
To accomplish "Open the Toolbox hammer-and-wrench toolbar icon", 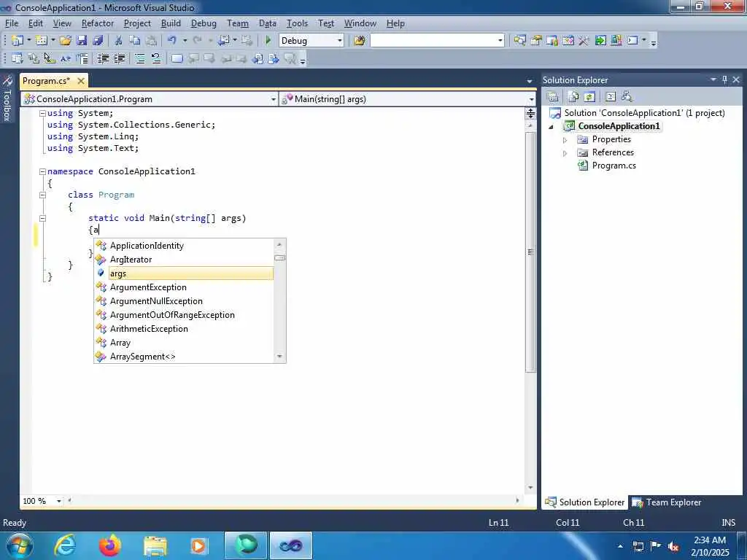I will [x=584, y=41].
